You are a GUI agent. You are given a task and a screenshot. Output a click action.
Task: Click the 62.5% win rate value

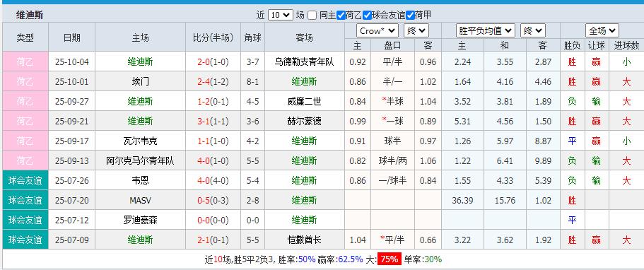(x=351, y=259)
